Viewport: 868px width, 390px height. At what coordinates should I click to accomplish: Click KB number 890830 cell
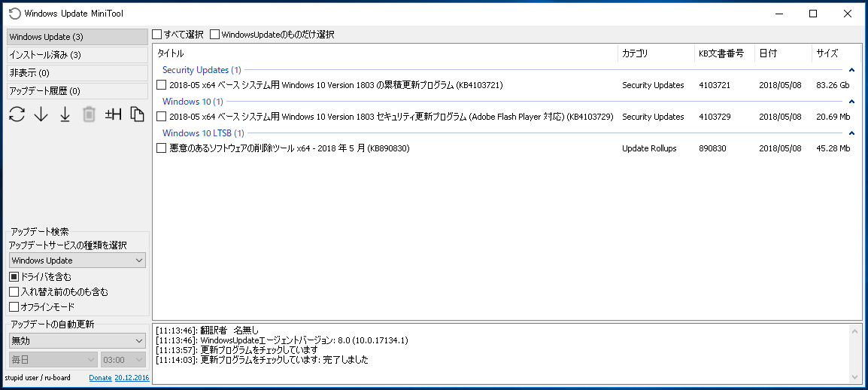[x=712, y=148]
